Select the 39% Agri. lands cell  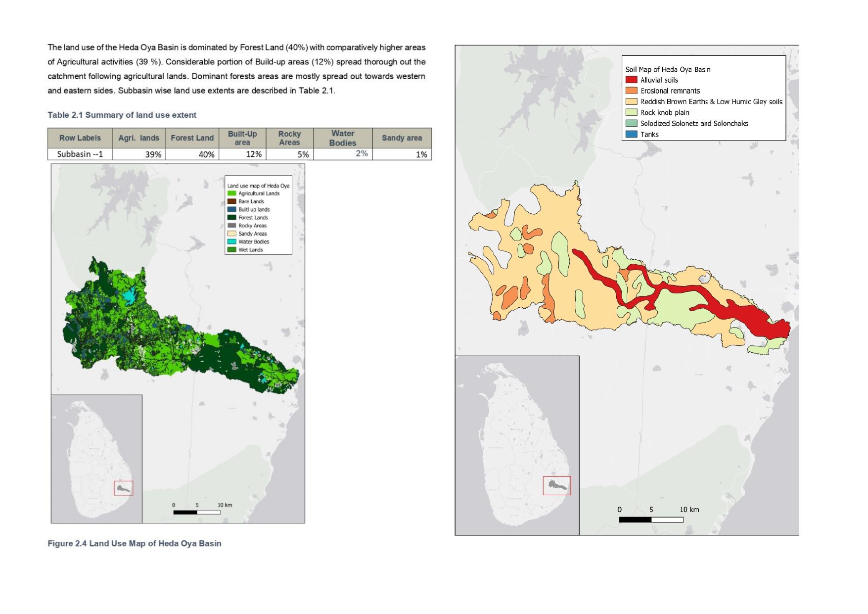pyautogui.click(x=139, y=154)
